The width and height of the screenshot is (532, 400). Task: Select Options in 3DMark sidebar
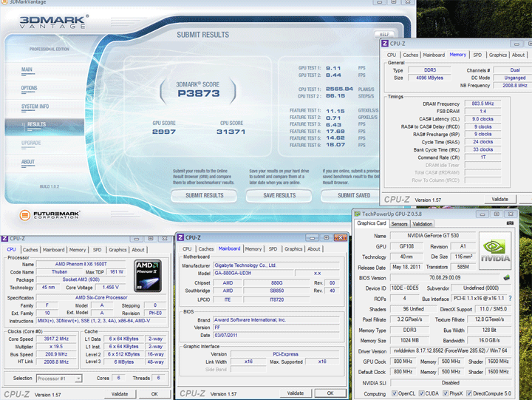pos(30,88)
